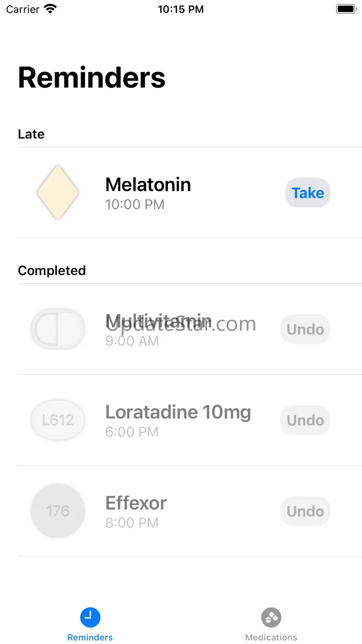Open the Melatonin reminder name
Viewport: 362px width, 644px height.
(148, 184)
